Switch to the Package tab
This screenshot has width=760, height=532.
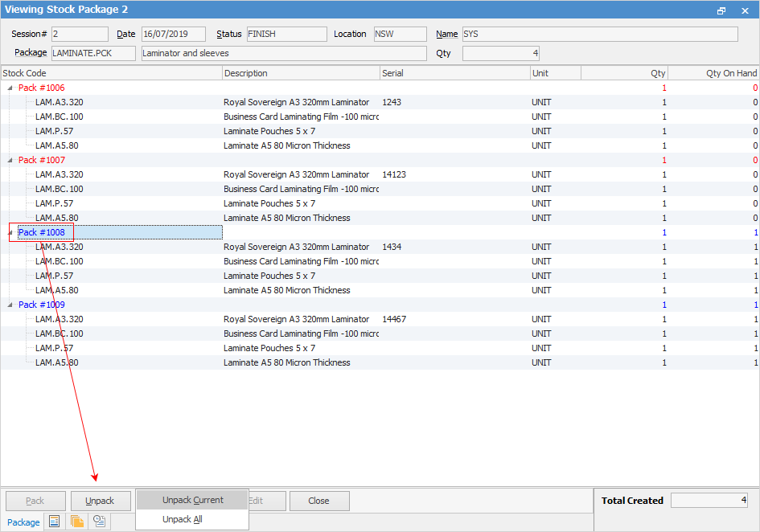[23, 522]
